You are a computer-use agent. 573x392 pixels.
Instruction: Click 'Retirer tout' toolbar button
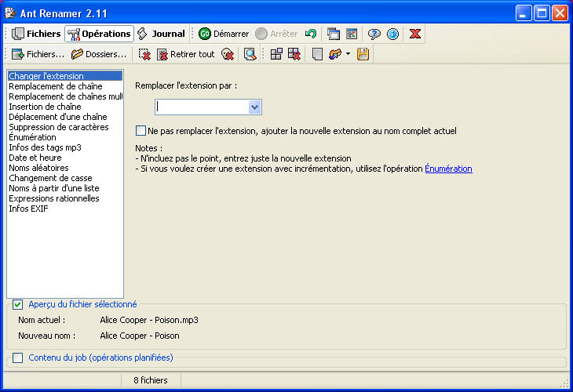pos(185,54)
